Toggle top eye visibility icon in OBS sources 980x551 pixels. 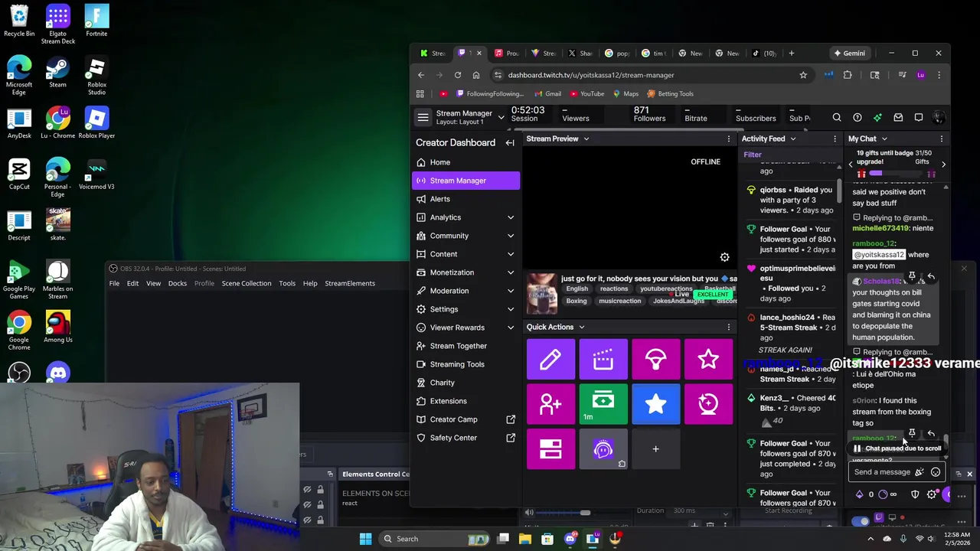click(307, 490)
